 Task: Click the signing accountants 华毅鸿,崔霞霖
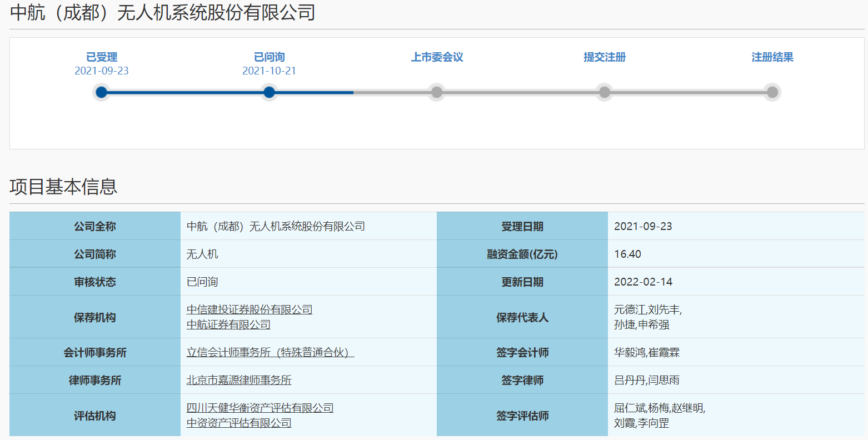(647, 353)
